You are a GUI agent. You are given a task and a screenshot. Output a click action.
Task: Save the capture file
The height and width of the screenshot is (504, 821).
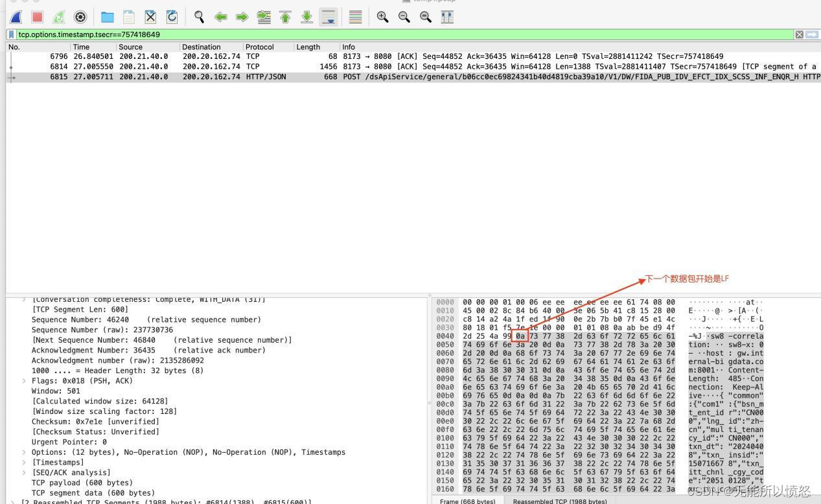click(129, 17)
